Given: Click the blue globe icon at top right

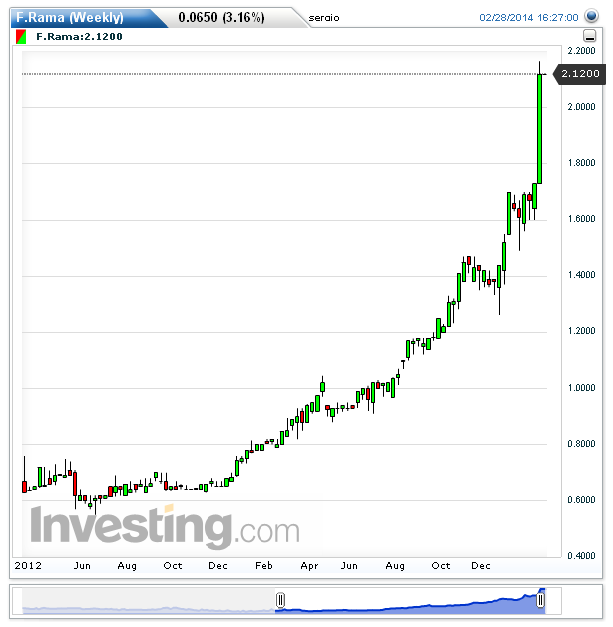Looking at the screenshot, I should tap(591, 16).
